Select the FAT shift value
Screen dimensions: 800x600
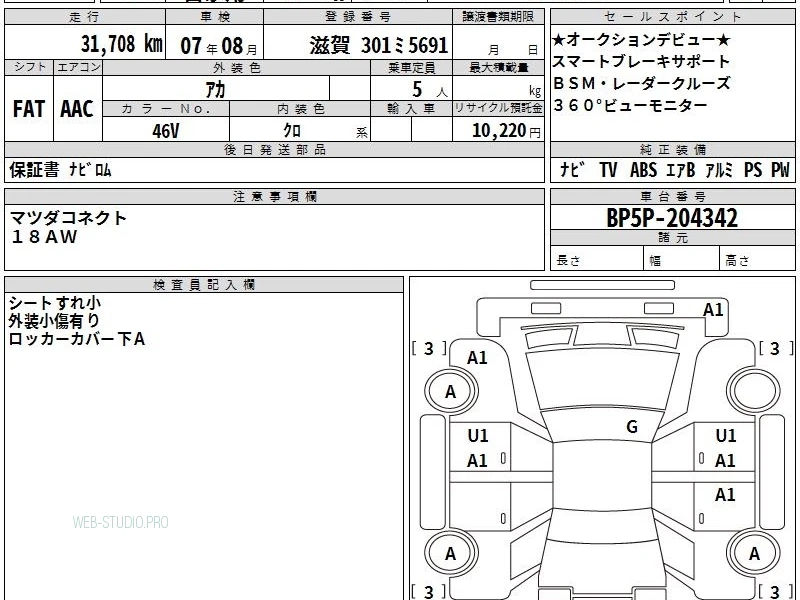(29, 109)
